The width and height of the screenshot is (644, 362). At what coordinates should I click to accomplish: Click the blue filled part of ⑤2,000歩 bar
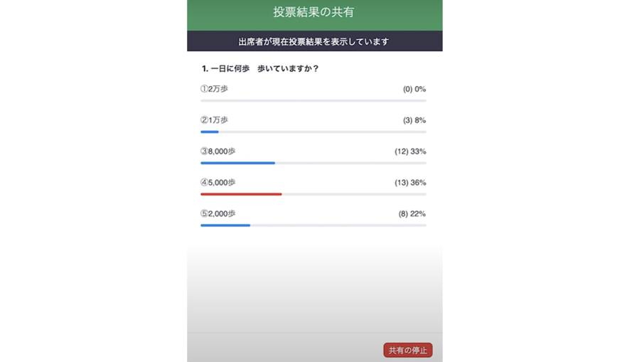(225, 225)
